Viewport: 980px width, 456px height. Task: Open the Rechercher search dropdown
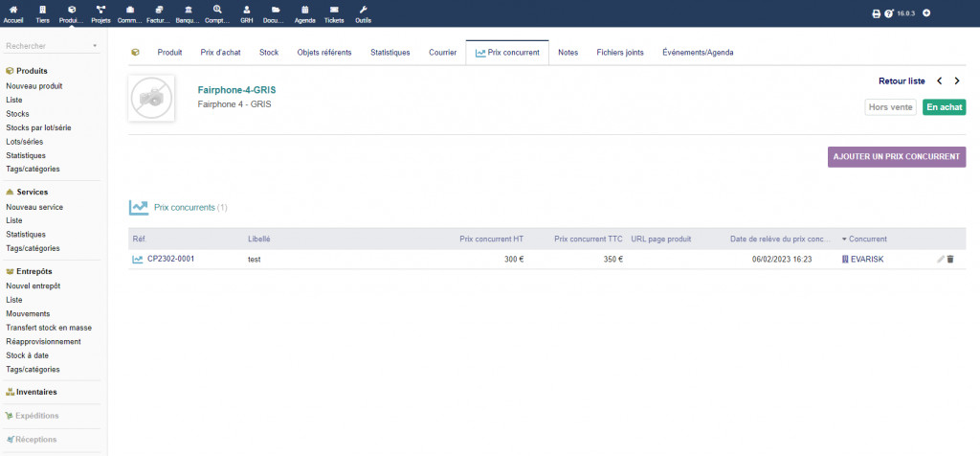pos(52,46)
